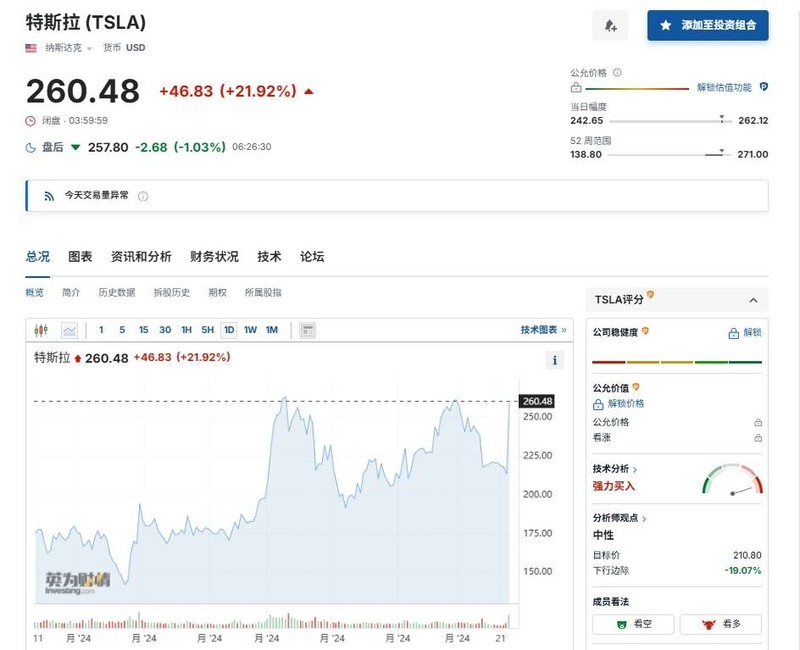Click the lock icon beside 解锁 in 公司稳健度
This screenshot has height=650, width=800.
(734, 332)
